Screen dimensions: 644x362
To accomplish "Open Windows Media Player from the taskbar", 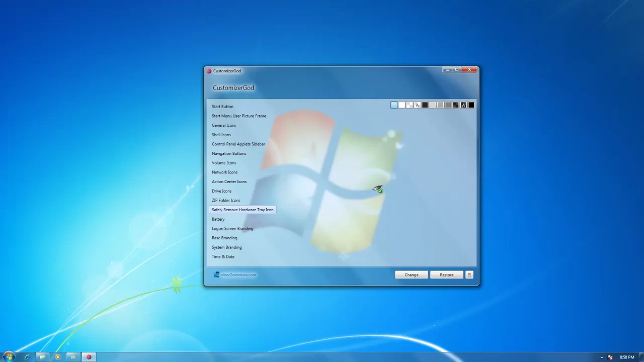I will pyautogui.click(x=58, y=356).
